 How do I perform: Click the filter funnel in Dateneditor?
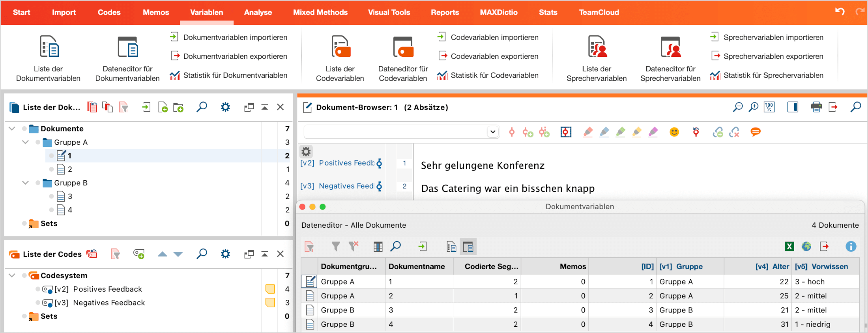click(x=335, y=247)
